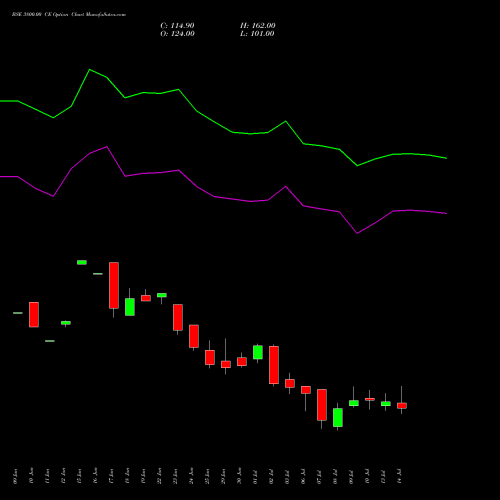This screenshot has width=500, height=500.
Task: Select the 17 Jun date label
Action: tap(112, 476)
